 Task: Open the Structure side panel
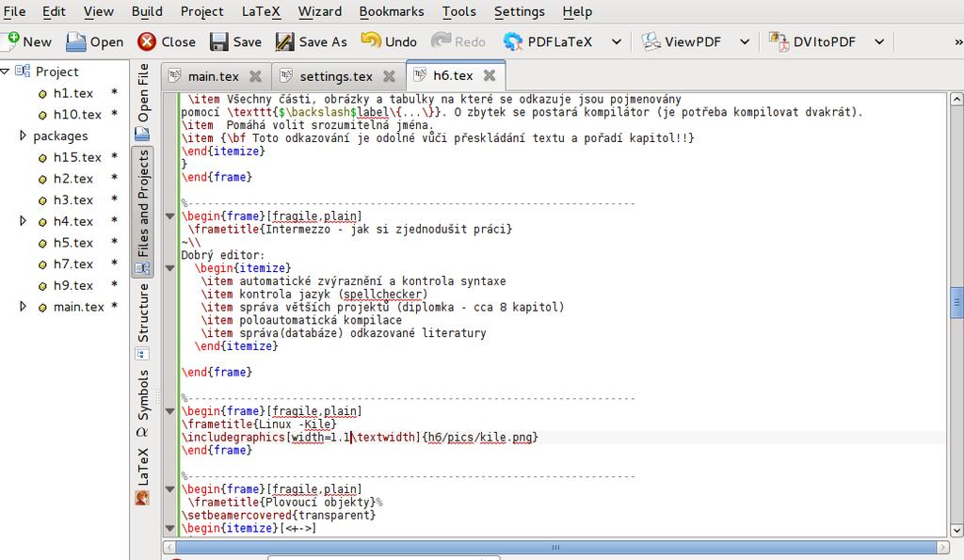[x=143, y=321]
